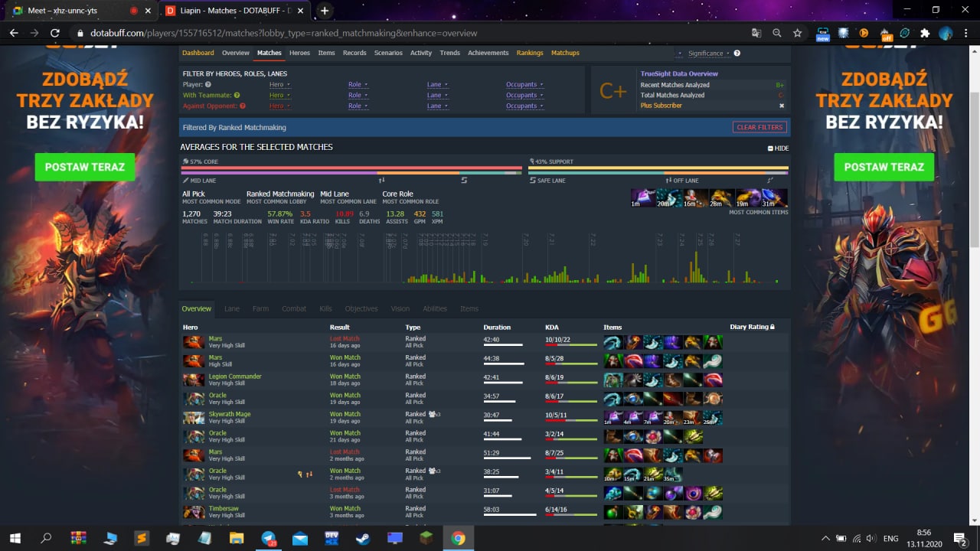Image resolution: width=980 pixels, height=551 pixels.
Task: Select the Objectives sub-tab
Action: point(361,309)
